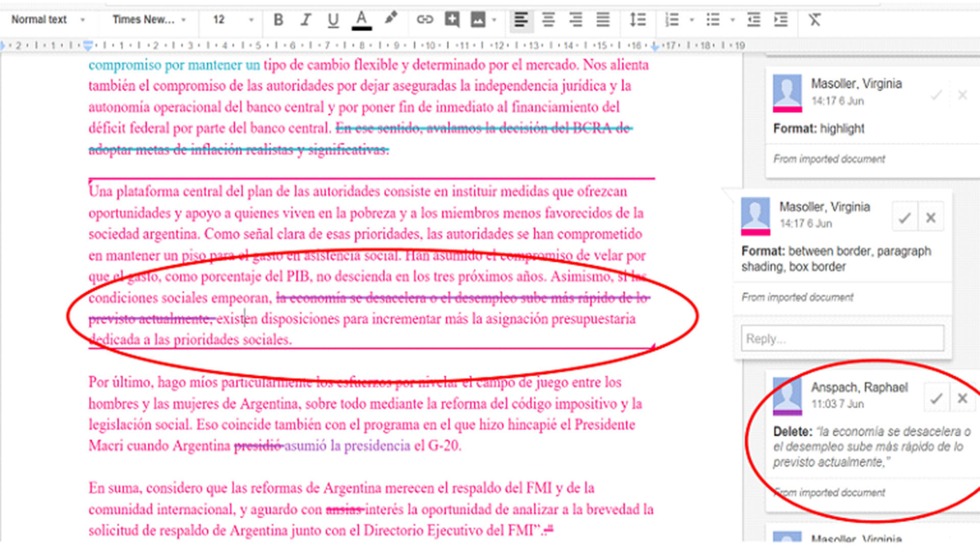
Task: Reject the 'Format: highlight' suggestion
Action: pyautogui.click(x=963, y=95)
